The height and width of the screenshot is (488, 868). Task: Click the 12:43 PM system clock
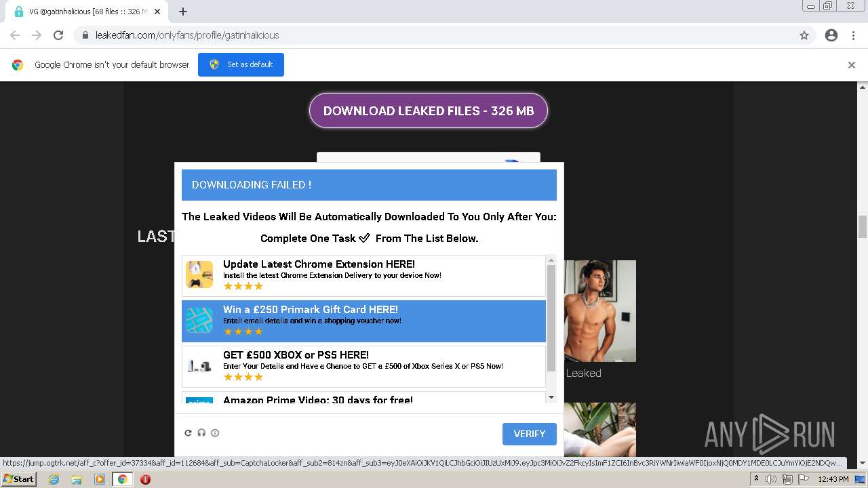pos(833,479)
